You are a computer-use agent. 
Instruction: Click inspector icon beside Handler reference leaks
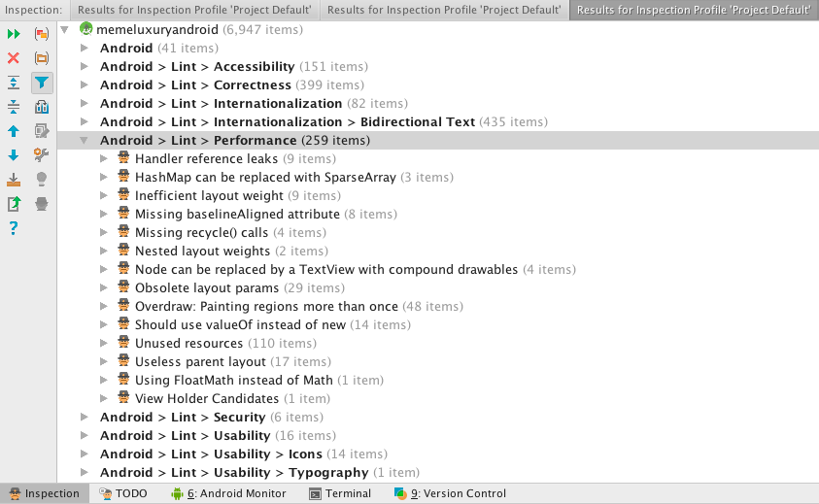pyautogui.click(x=123, y=157)
